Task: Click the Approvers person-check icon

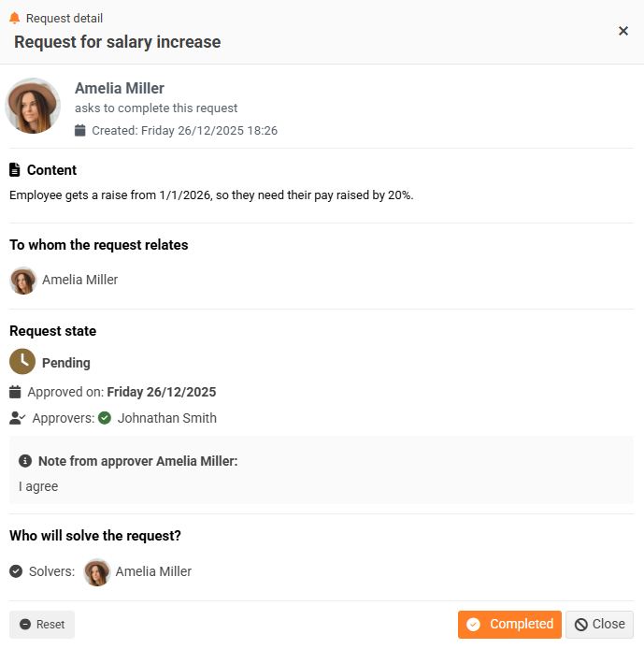Action: pyautogui.click(x=17, y=418)
